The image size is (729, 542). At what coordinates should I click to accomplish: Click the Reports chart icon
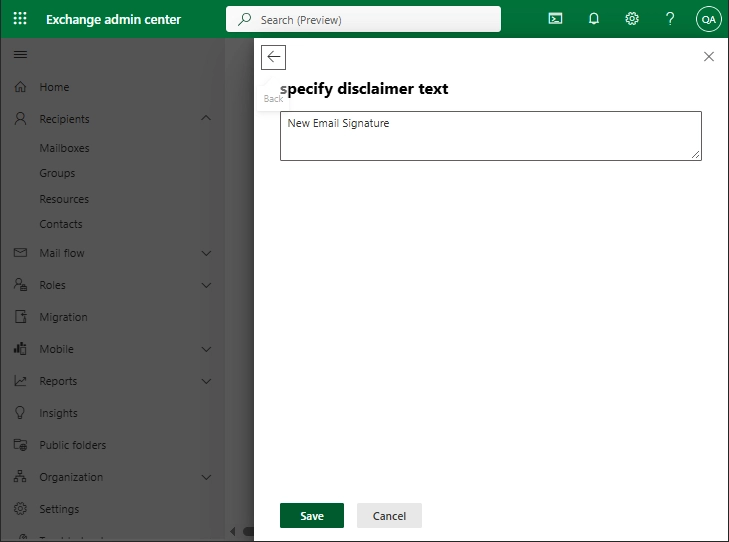(20, 381)
